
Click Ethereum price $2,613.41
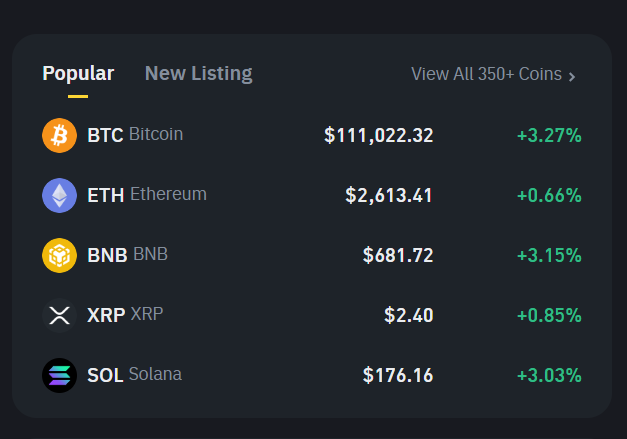tap(389, 195)
